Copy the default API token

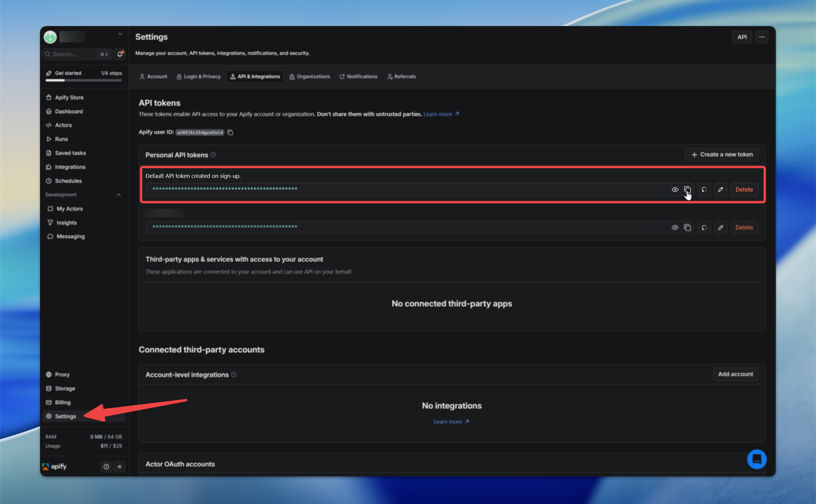(687, 189)
